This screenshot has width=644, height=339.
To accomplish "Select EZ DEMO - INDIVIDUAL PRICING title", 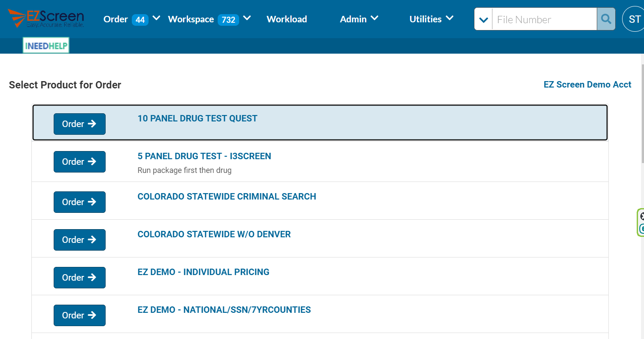I will 204,272.
